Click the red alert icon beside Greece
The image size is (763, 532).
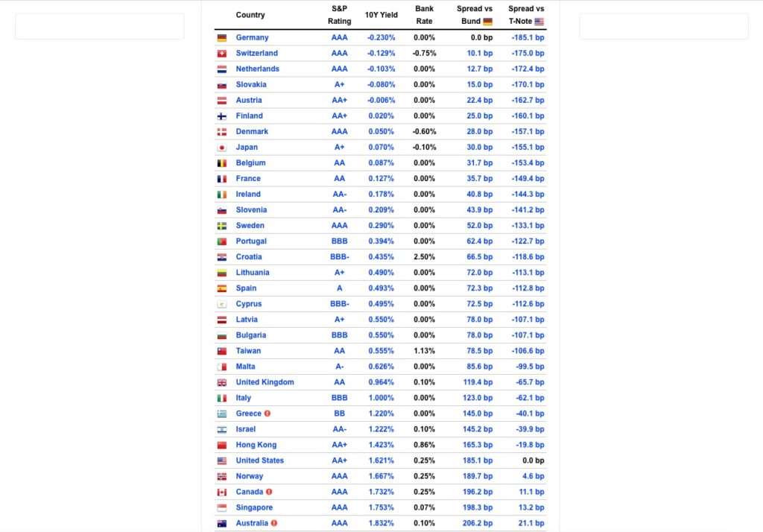(x=267, y=414)
